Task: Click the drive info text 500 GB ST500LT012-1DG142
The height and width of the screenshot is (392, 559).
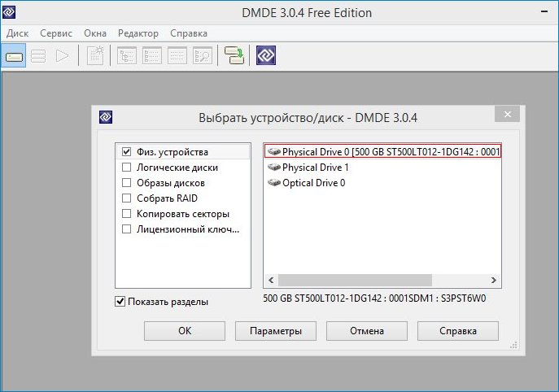Action: coord(374,298)
